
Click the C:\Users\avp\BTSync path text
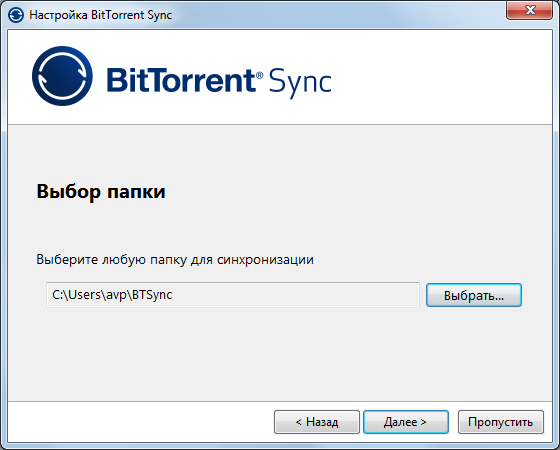click(112, 295)
